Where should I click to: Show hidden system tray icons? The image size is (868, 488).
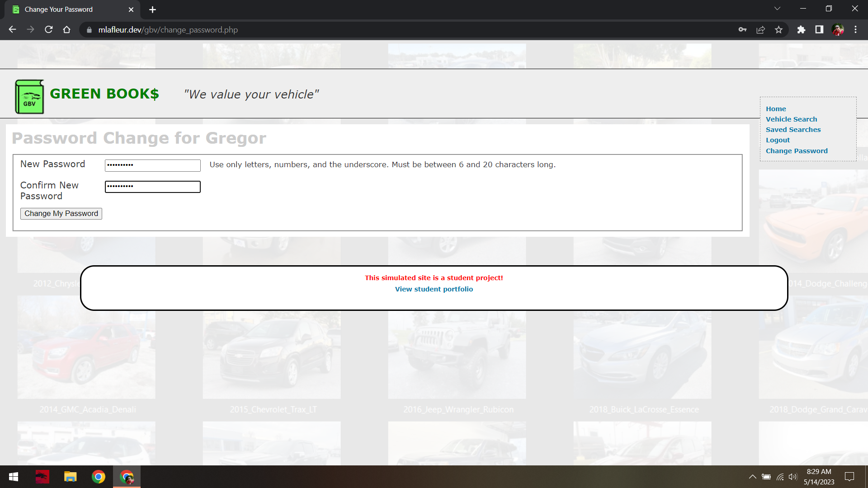point(752,477)
